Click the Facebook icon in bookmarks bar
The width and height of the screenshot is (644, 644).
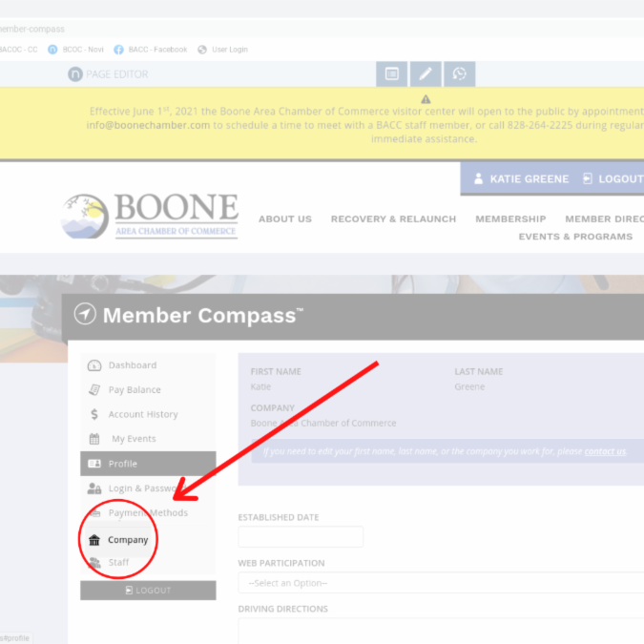pyautogui.click(x=118, y=50)
